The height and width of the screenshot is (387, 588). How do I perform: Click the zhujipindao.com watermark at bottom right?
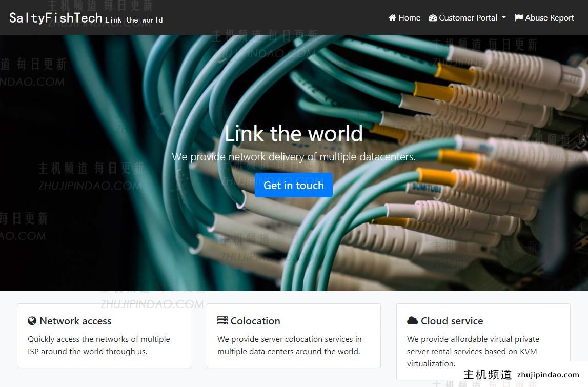(x=548, y=375)
